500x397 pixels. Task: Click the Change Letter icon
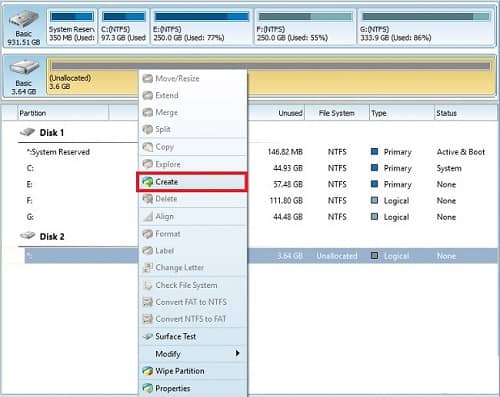pyautogui.click(x=147, y=268)
